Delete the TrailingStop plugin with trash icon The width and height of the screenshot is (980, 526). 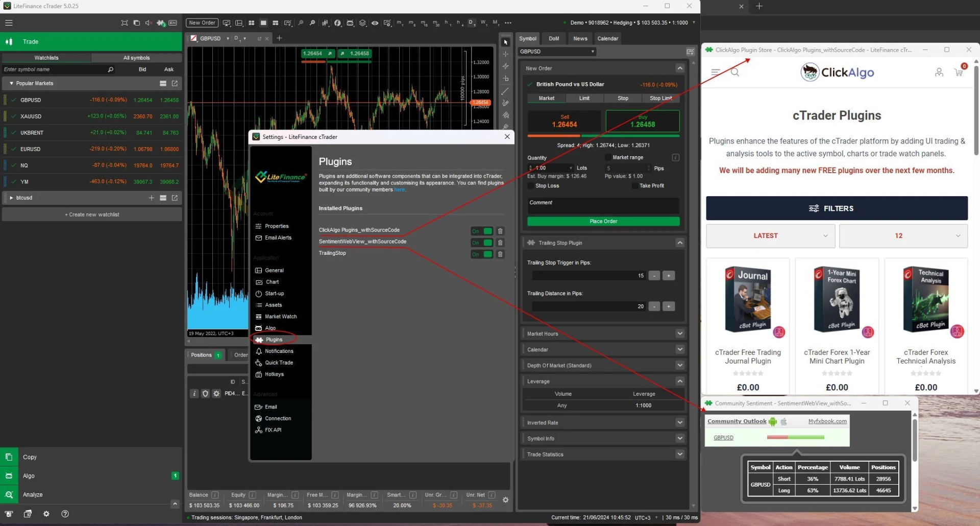click(x=500, y=254)
